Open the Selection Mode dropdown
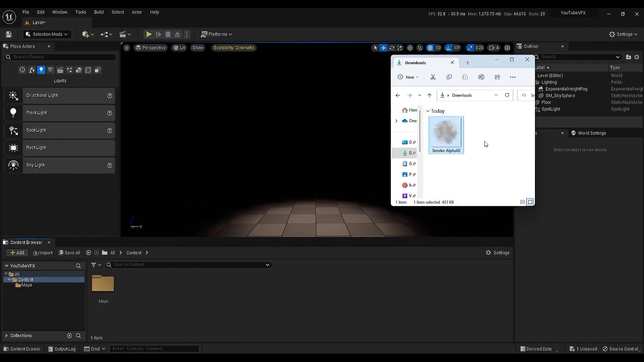The height and width of the screenshot is (362, 644). coord(47,34)
